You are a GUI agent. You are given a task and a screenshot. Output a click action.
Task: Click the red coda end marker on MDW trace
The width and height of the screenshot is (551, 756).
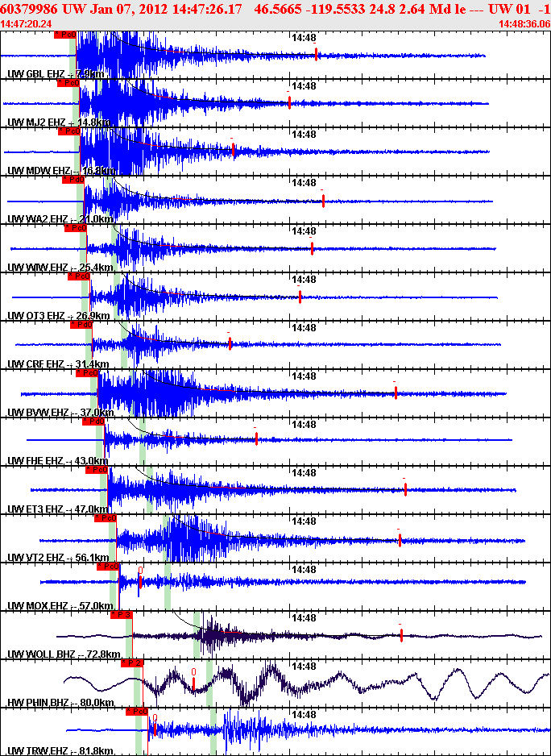(x=233, y=150)
